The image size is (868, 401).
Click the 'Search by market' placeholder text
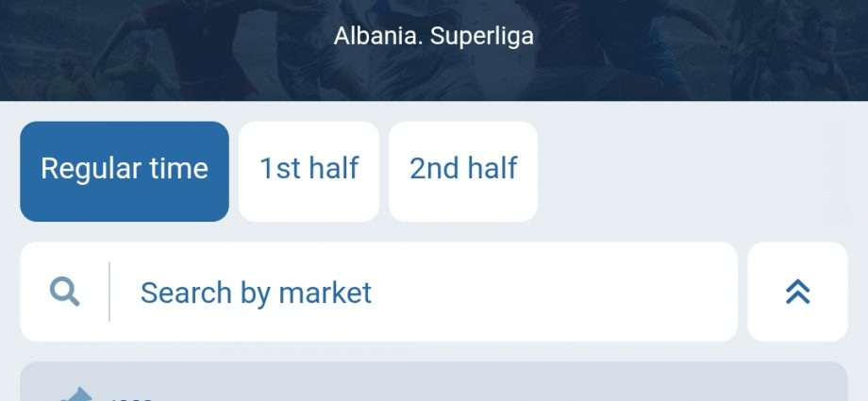[256, 292]
